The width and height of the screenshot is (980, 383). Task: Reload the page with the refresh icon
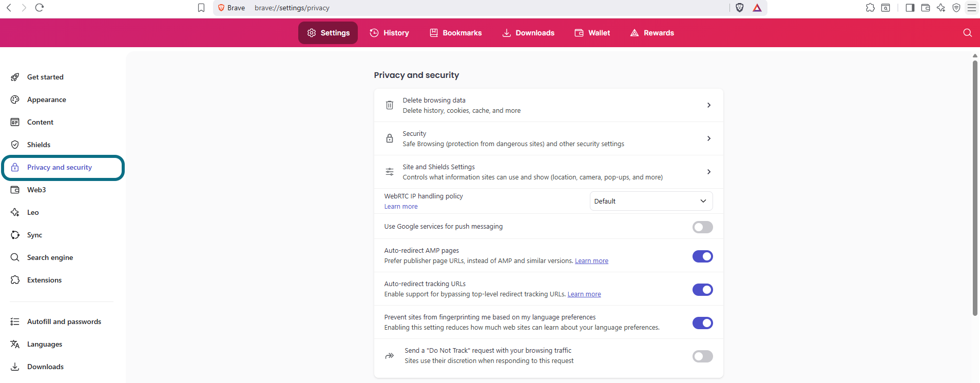point(40,8)
